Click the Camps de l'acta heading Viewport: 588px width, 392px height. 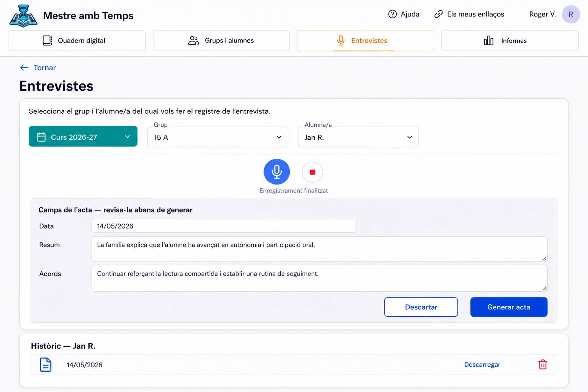[115, 210]
